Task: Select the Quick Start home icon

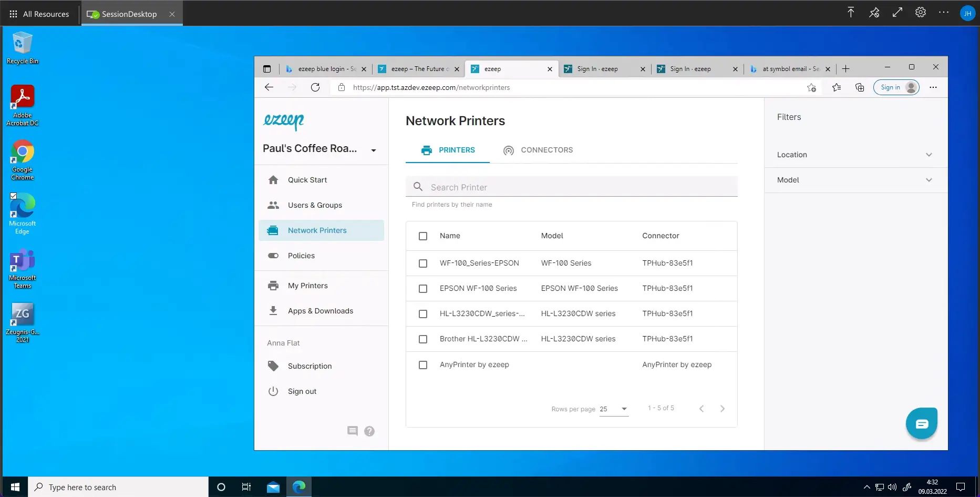Action: [x=274, y=179]
